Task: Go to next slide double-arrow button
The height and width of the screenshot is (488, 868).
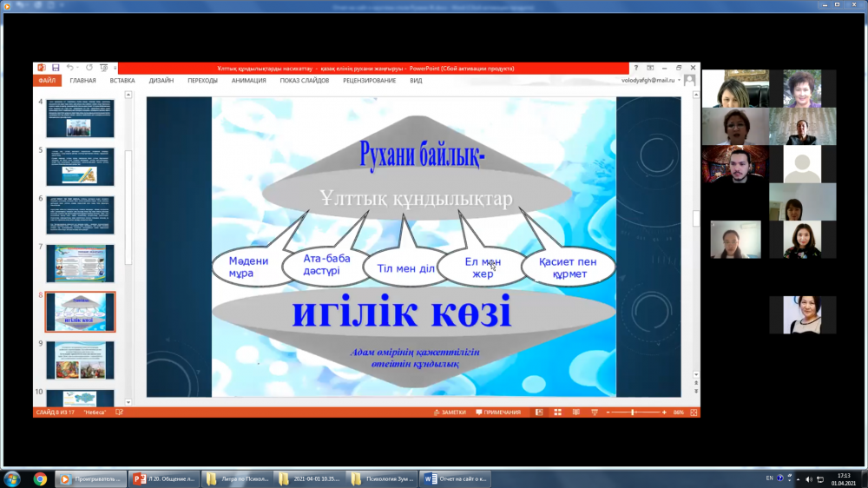Action: pos(696,391)
